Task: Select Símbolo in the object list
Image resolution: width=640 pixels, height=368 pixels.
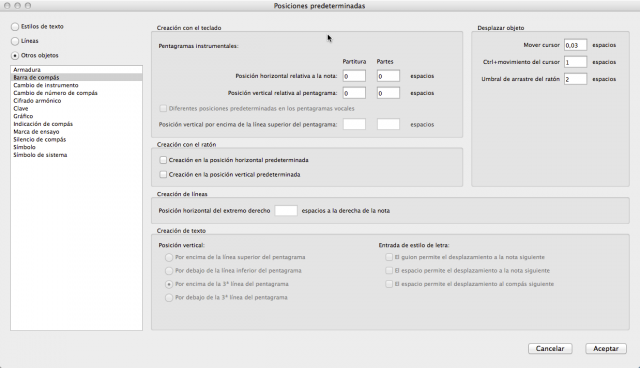Action: click(x=76, y=147)
